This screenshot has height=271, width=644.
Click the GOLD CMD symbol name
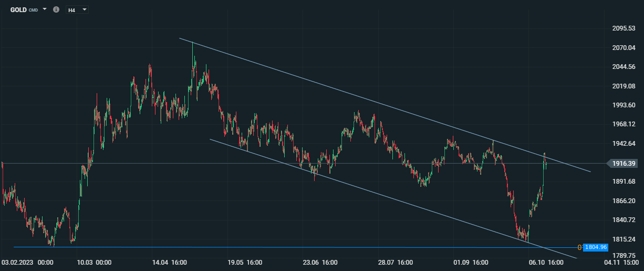point(24,10)
